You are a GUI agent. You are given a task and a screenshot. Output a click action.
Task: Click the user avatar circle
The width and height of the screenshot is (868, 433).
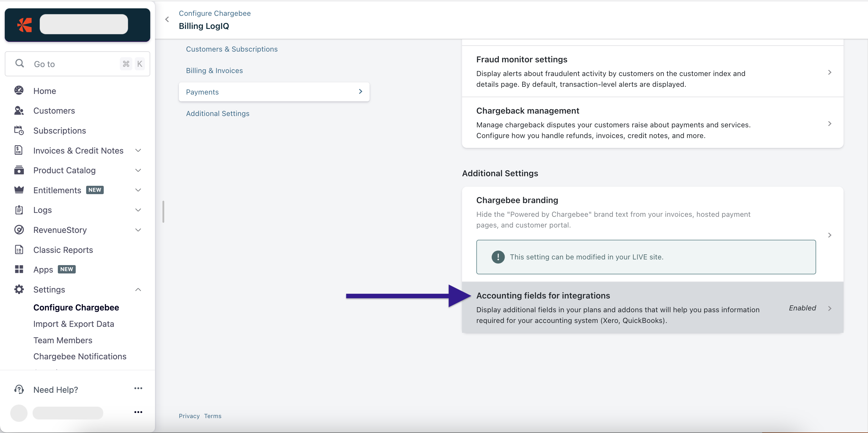coord(19,413)
